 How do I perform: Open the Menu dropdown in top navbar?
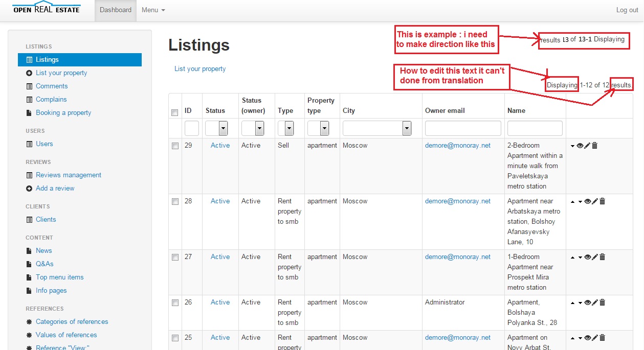(153, 10)
